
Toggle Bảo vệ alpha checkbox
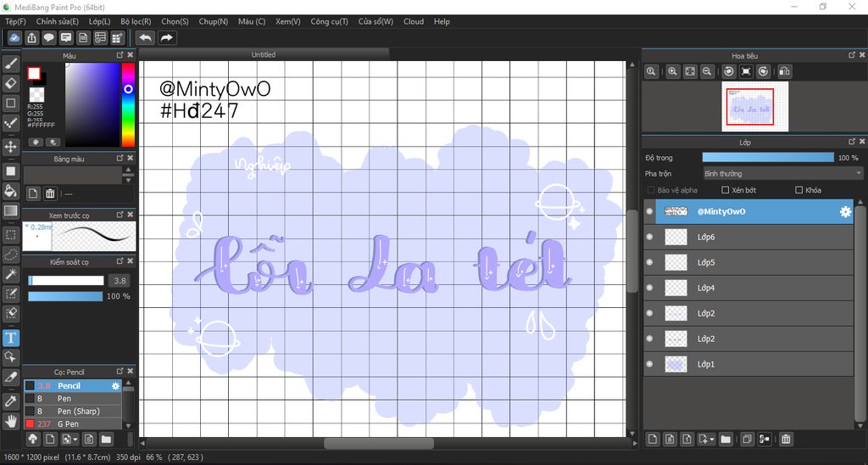point(651,190)
